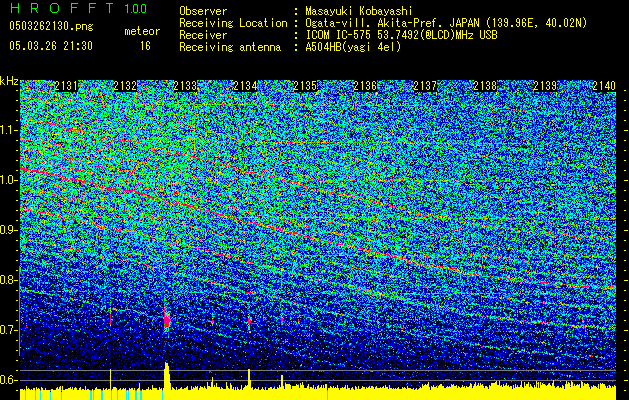
Task: Click the meteor count value 16
Action: pyautogui.click(x=145, y=46)
